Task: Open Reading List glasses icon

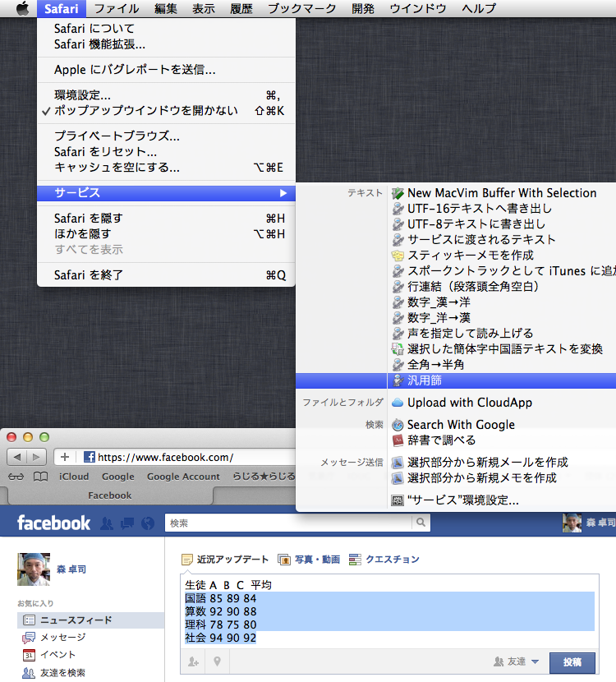Action: pyautogui.click(x=16, y=477)
